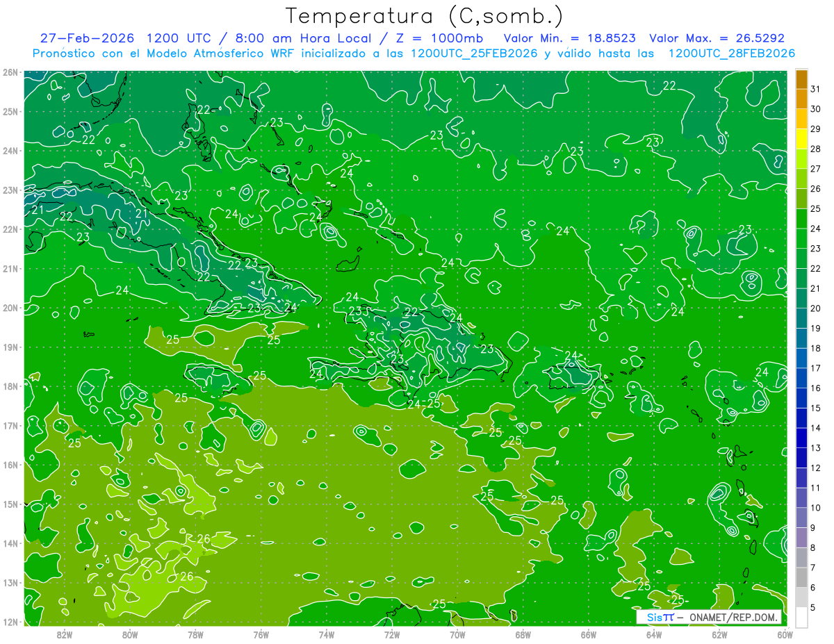The image size is (834, 644).
Task: Click the '12N' latitude label
Action: point(10,622)
